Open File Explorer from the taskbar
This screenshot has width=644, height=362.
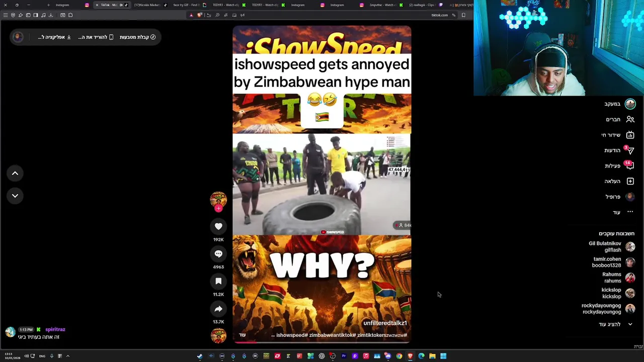(x=432, y=356)
